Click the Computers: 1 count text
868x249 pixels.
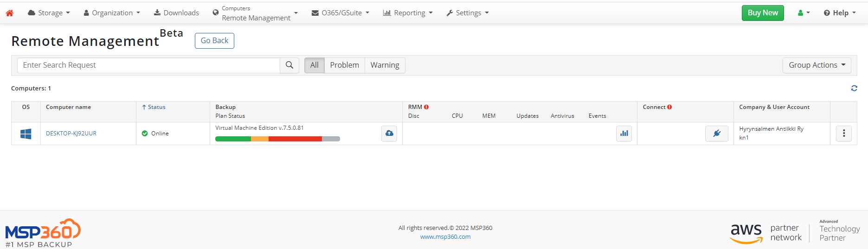click(x=31, y=89)
